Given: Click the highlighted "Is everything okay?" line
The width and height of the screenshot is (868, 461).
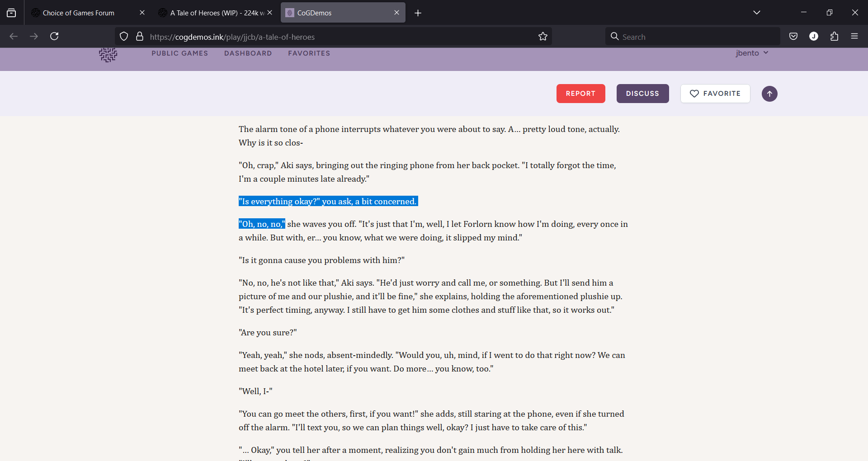Looking at the screenshot, I should 328,202.
